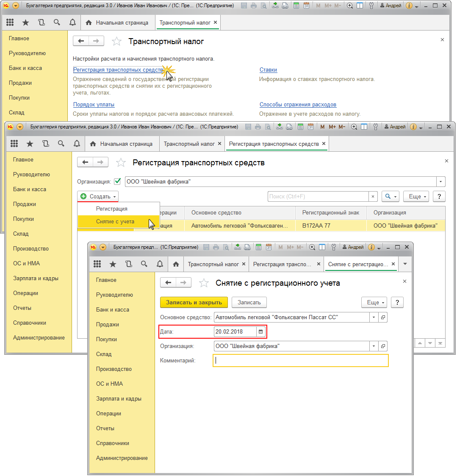Click the open-form icon beside Основное средство

click(383, 317)
